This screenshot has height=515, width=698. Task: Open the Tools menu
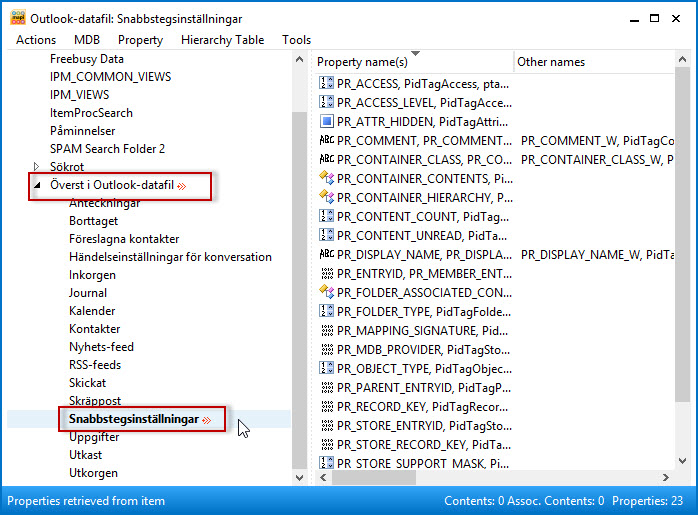click(x=296, y=40)
